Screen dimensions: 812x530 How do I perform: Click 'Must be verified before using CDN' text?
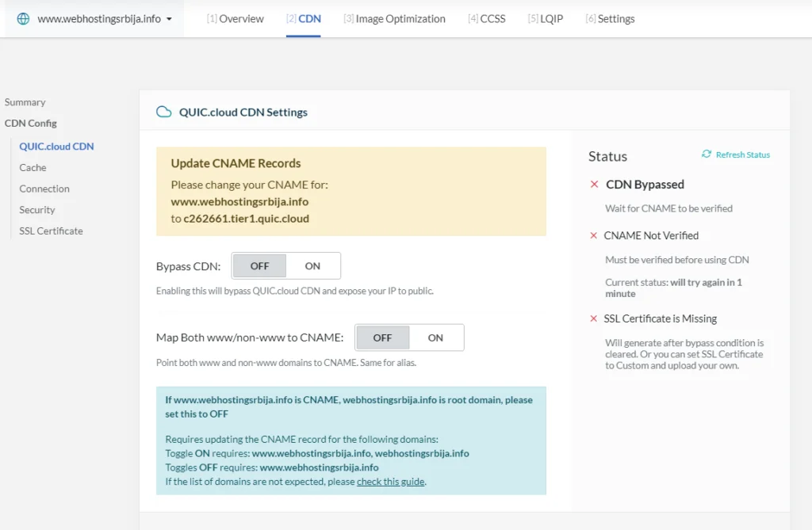tap(677, 260)
